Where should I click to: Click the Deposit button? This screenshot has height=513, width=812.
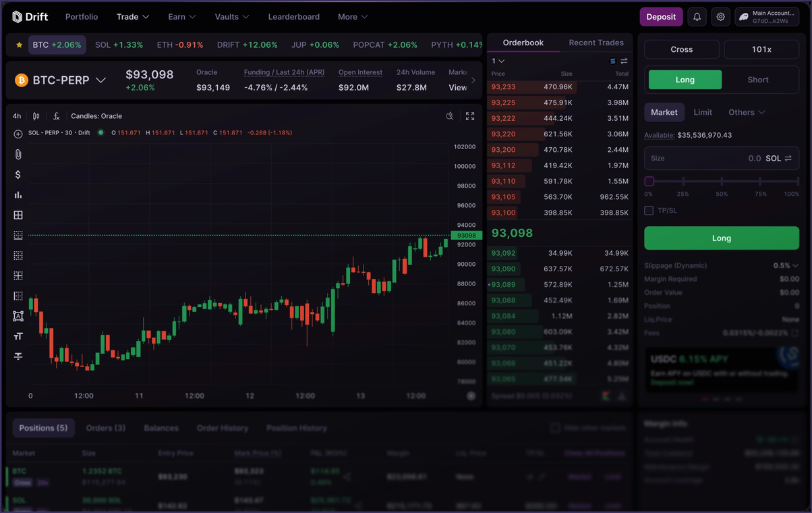pyautogui.click(x=661, y=17)
